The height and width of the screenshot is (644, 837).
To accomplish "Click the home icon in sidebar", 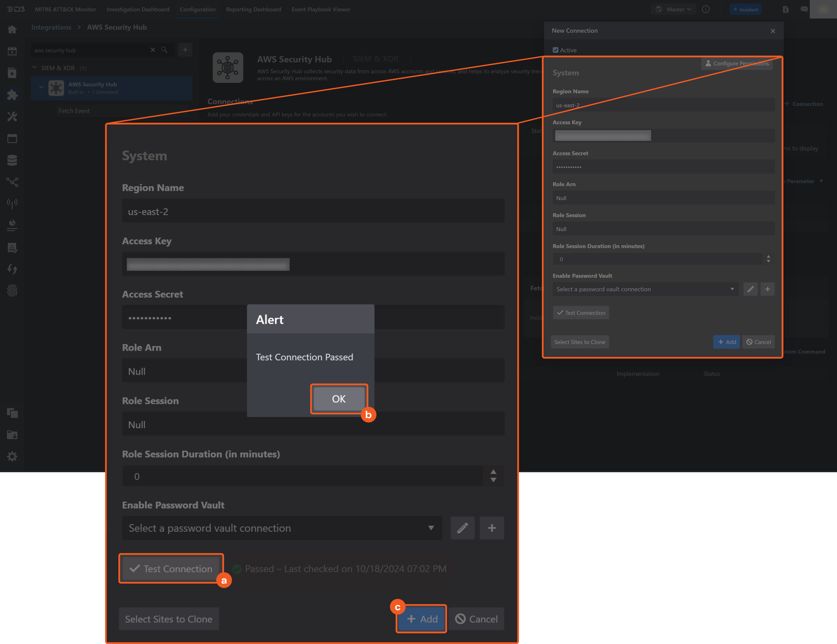I will tap(12, 29).
